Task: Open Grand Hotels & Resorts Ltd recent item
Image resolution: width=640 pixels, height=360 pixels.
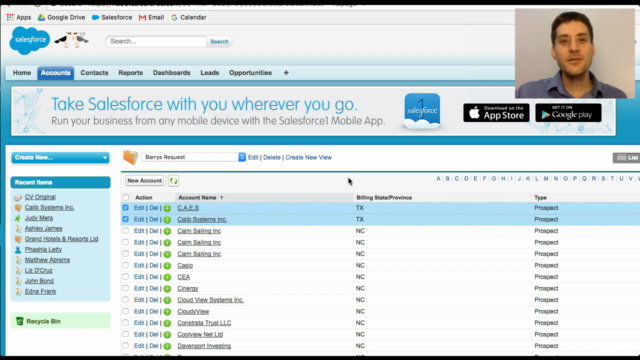Action: (61, 239)
